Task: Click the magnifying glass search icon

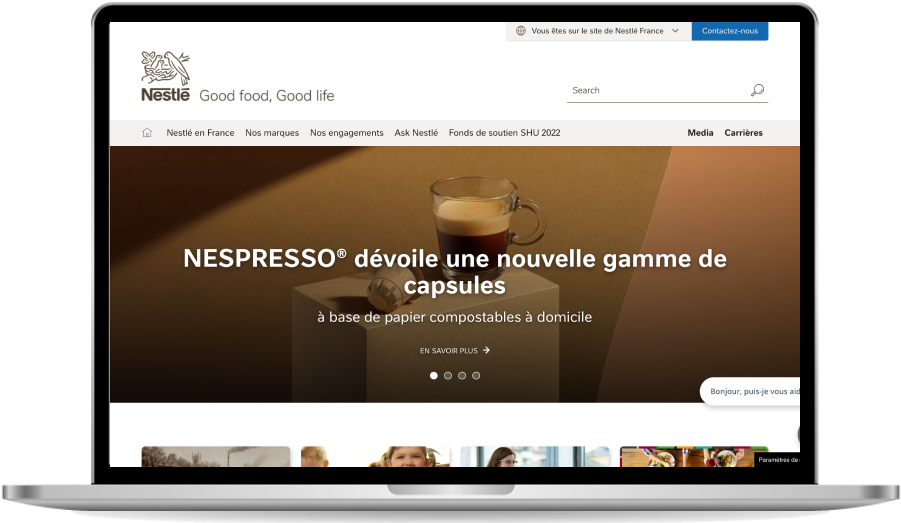Action: click(x=757, y=90)
